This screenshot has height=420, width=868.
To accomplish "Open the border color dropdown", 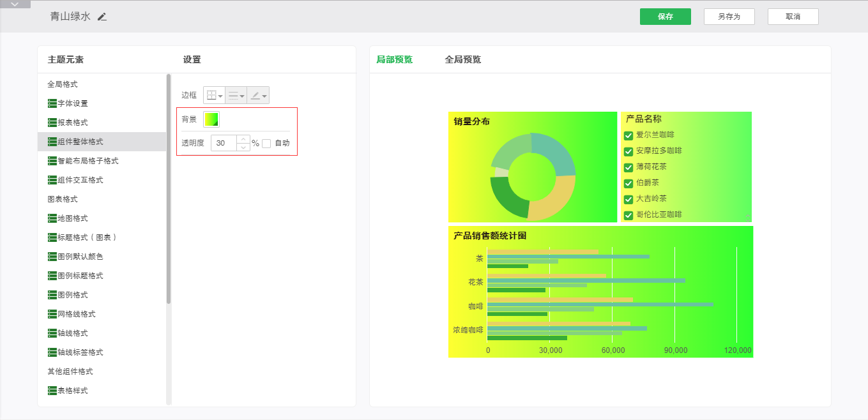I will click(258, 96).
